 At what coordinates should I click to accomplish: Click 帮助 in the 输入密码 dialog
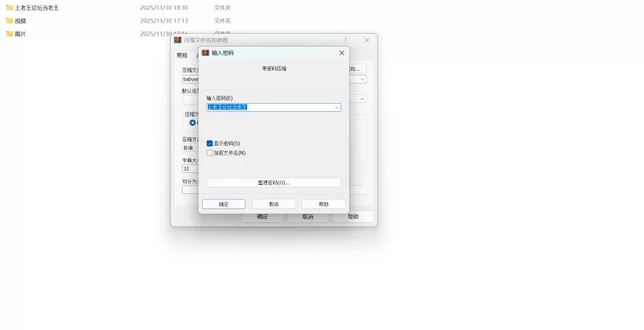click(324, 204)
